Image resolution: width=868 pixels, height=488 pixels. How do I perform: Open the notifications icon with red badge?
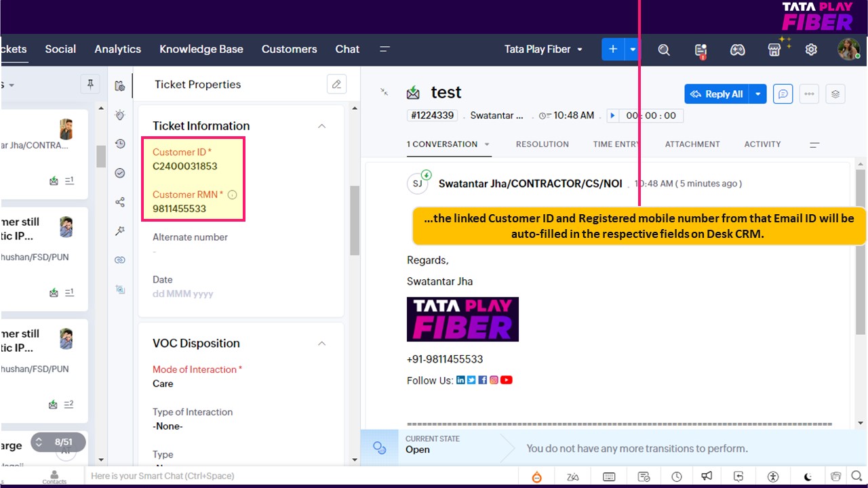tap(701, 50)
